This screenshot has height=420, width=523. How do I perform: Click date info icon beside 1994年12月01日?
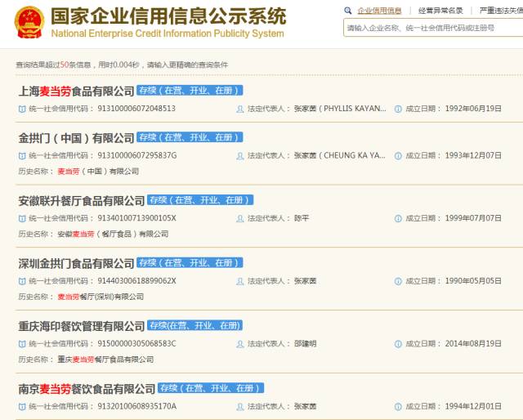398,407
